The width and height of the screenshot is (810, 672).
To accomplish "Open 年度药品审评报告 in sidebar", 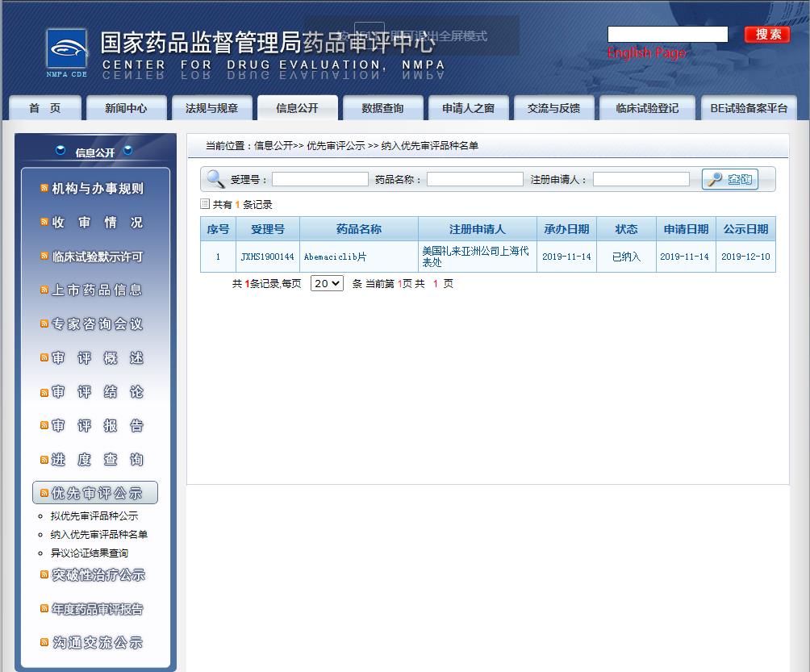I will [x=98, y=608].
